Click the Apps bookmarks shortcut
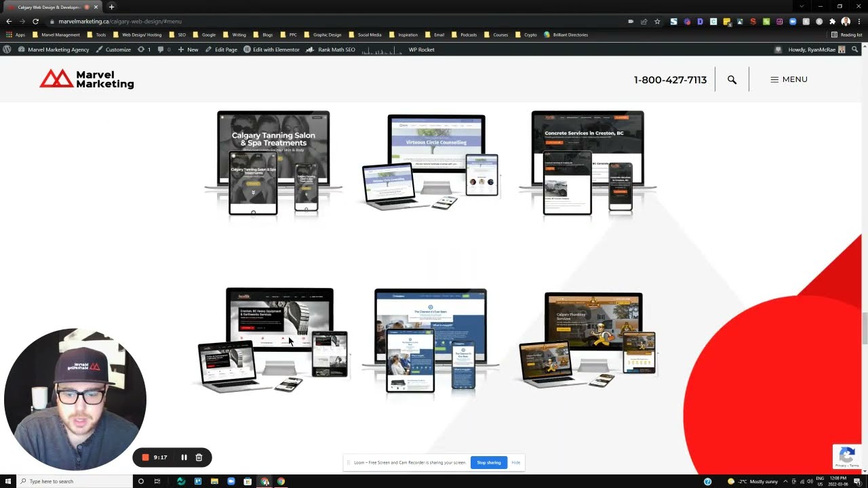This screenshot has width=868, height=488. 16,35
